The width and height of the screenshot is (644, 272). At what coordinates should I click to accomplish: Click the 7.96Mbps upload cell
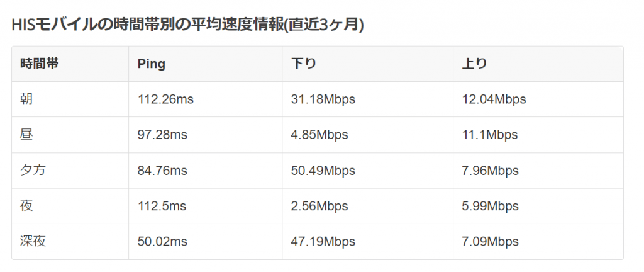point(491,171)
